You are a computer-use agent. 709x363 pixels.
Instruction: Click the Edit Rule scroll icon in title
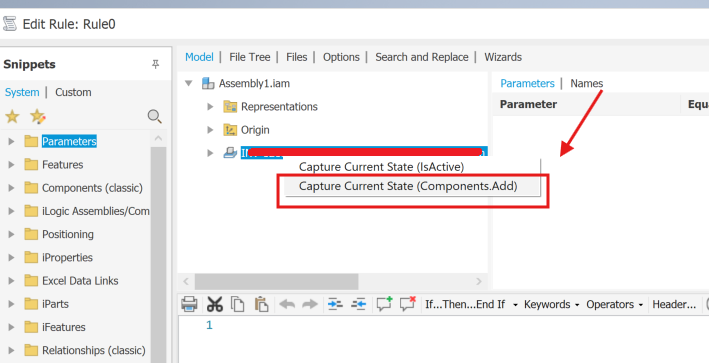9,24
